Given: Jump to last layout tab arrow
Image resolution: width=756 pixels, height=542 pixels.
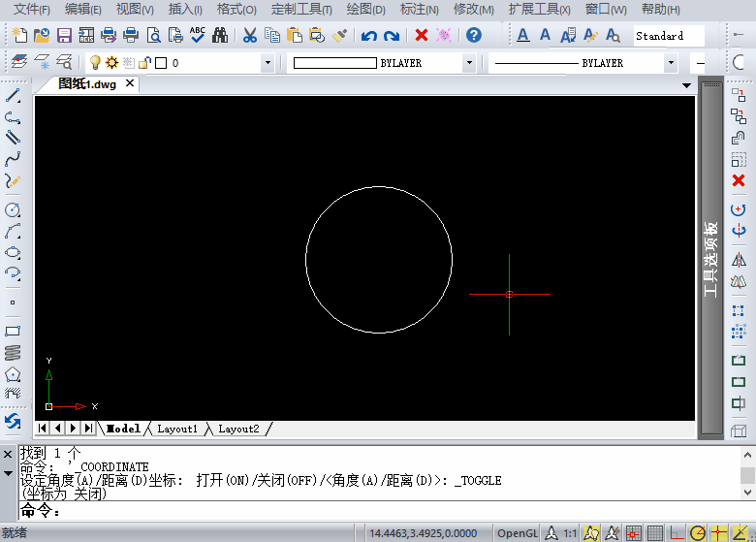Looking at the screenshot, I should click(x=88, y=428).
